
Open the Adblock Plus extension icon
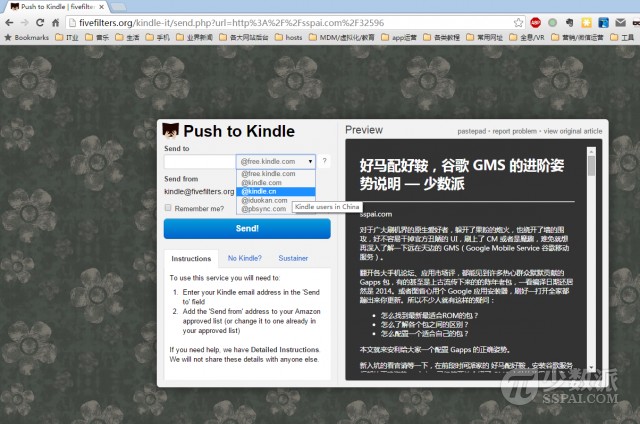tap(536, 22)
